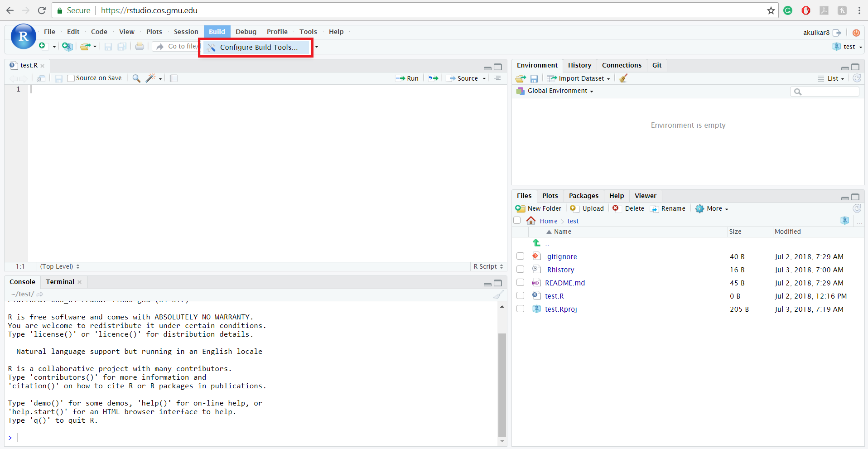868x449 pixels.
Task: Close the test.R editor tab
Action: pyautogui.click(x=43, y=66)
